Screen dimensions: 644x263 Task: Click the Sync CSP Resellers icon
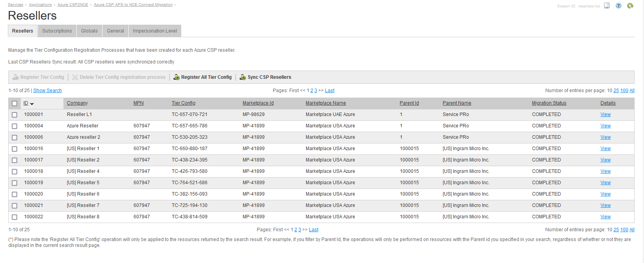243,77
